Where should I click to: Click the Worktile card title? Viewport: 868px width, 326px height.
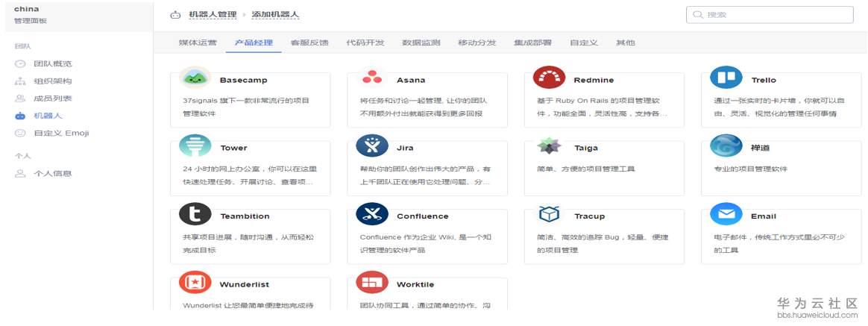pos(416,284)
